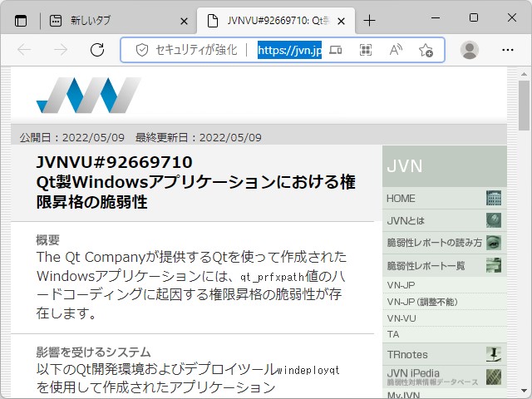Open the tab actions menu icon
Viewport: 532px width, 399px height.
[x=21, y=21]
